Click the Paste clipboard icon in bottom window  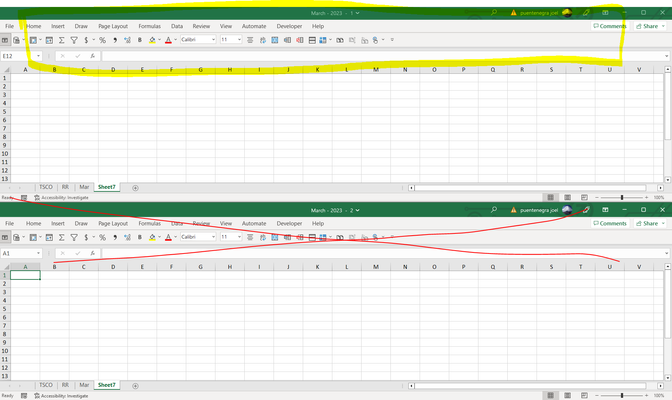coord(17,237)
